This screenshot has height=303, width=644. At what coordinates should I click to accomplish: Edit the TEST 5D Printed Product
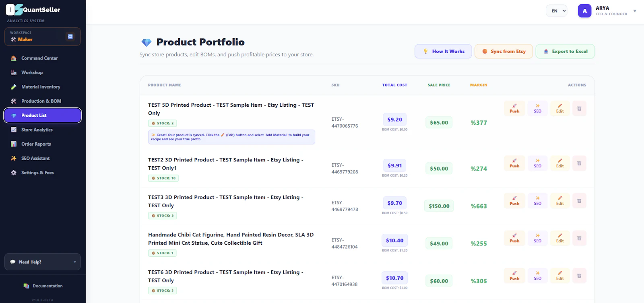click(560, 108)
